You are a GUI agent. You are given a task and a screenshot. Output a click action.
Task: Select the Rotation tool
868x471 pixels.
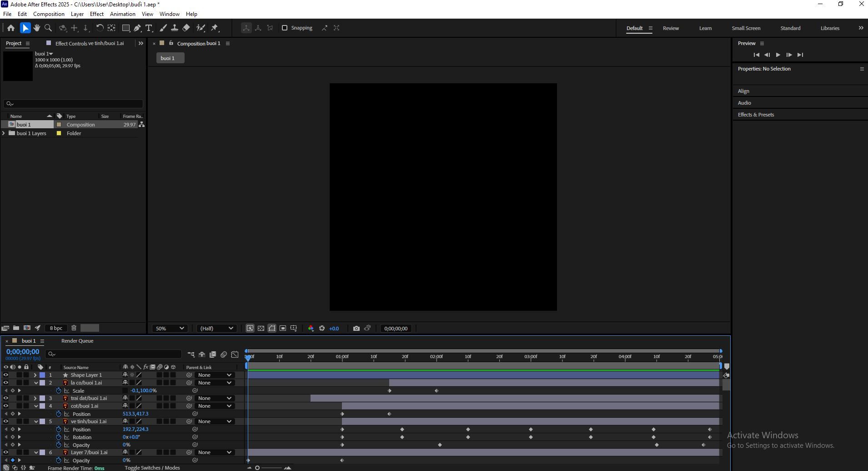coord(100,28)
